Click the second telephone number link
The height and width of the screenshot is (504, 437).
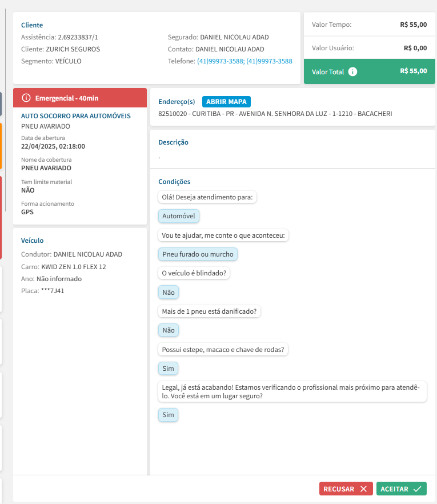(269, 61)
